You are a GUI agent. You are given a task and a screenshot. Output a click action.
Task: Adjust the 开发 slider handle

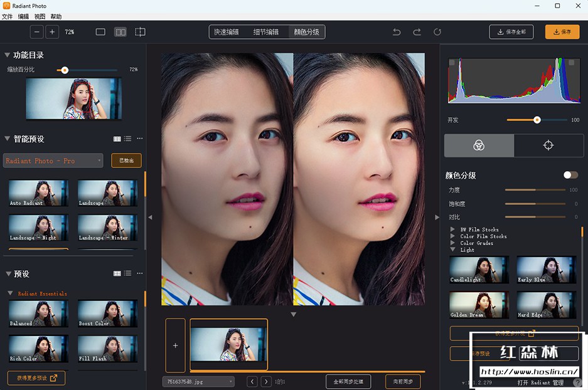pos(537,120)
